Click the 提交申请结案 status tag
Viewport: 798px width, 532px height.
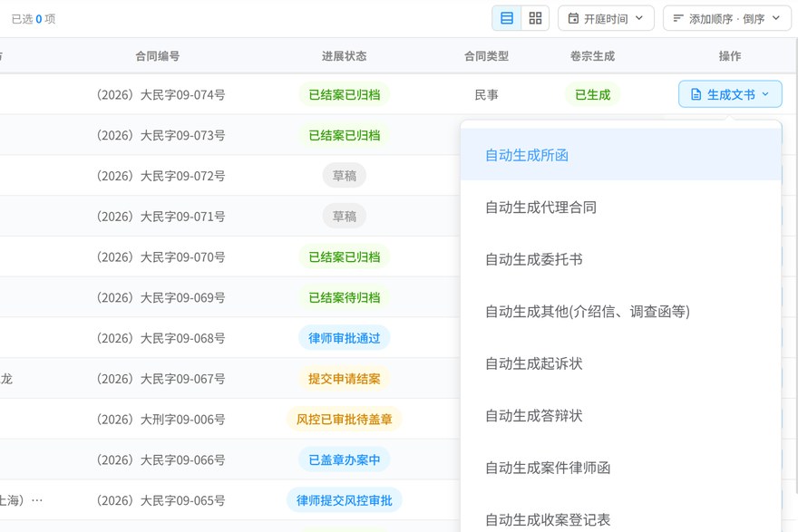click(x=344, y=379)
